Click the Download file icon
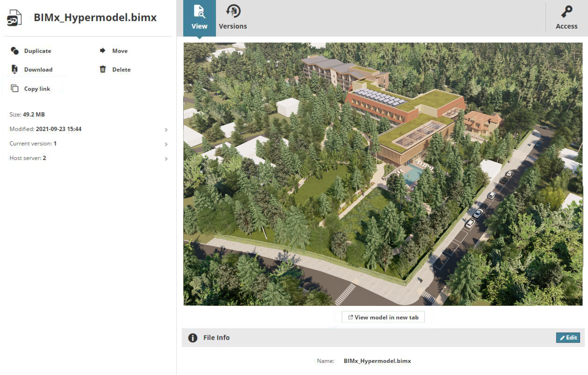The width and height of the screenshot is (588, 375). tap(15, 69)
